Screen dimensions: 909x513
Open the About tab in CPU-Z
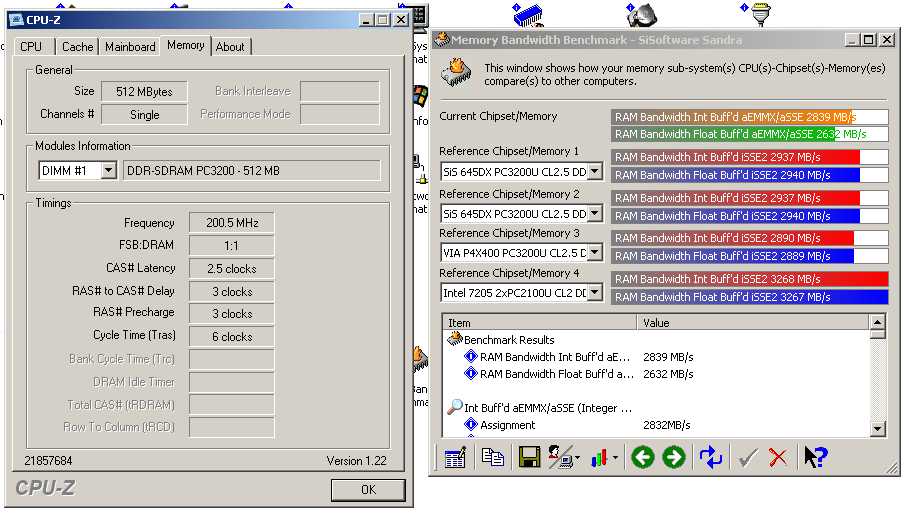(230, 47)
